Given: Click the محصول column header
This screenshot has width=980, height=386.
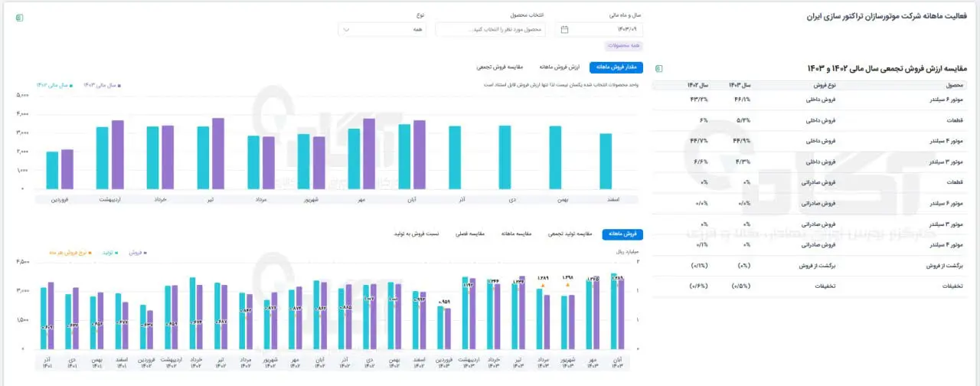Looking at the screenshot, I should (x=954, y=85).
